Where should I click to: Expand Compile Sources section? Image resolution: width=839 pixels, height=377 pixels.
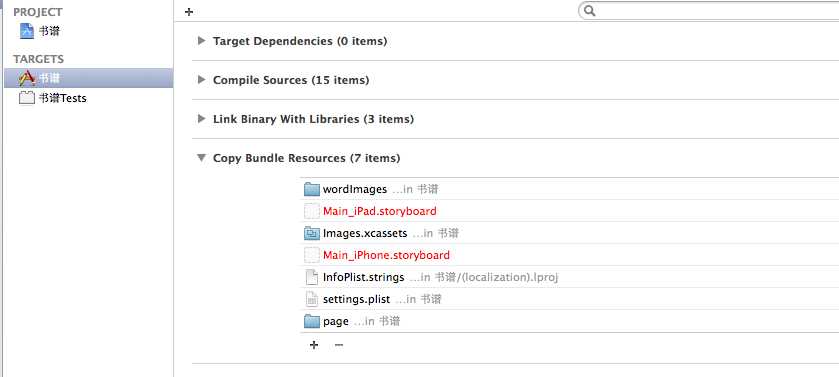[x=201, y=80]
